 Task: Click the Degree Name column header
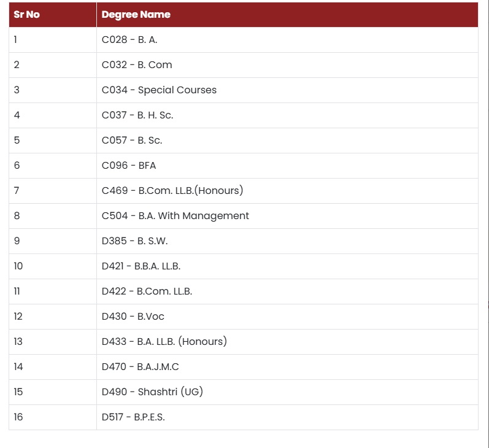coord(287,15)
